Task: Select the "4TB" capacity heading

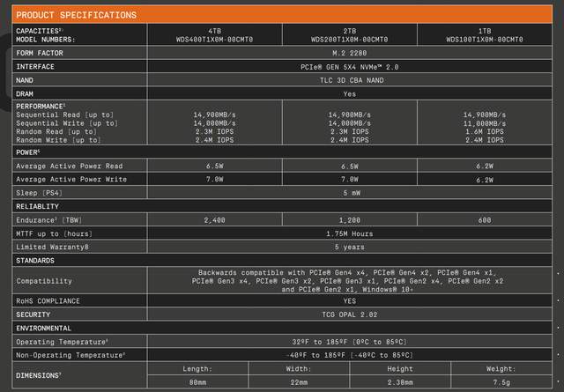Action: [214, 31]
